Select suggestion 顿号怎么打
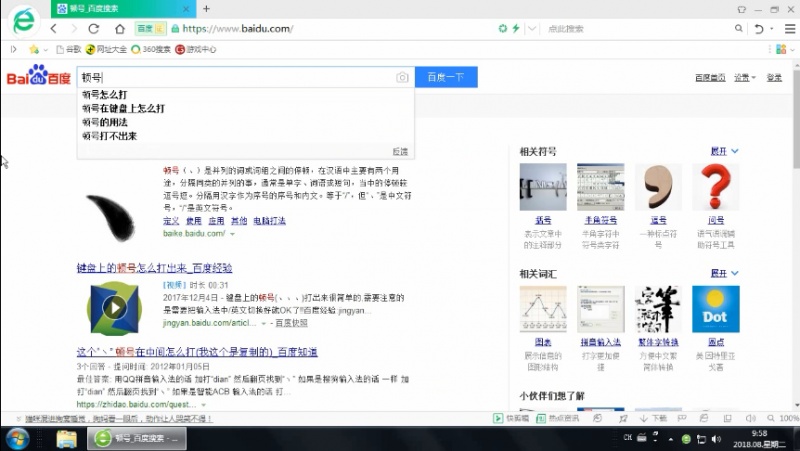The height and width of the screenshot is (451, 800). pos(105,95)
